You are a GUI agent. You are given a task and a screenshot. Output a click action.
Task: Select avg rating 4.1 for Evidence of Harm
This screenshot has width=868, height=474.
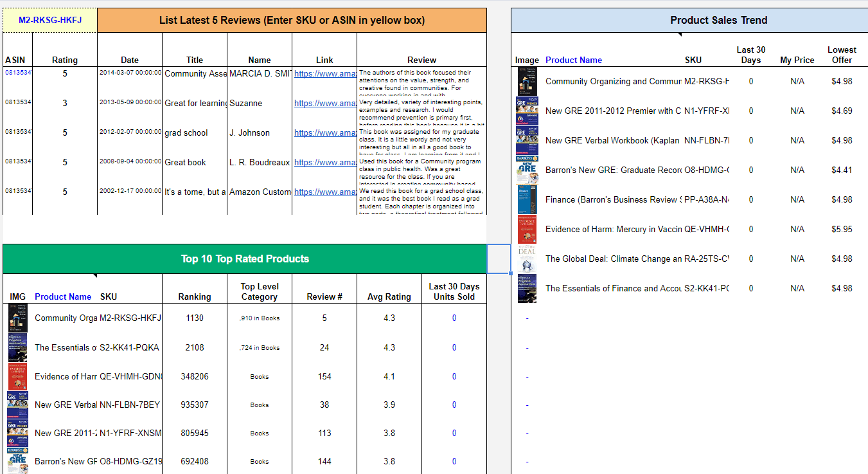click(389, 377)
